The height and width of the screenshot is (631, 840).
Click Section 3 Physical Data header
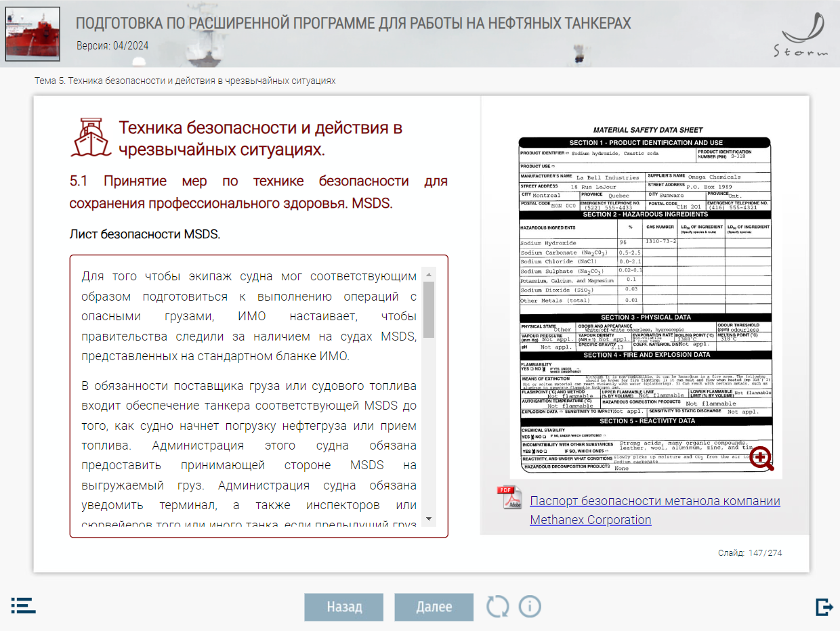click(646, 317)
